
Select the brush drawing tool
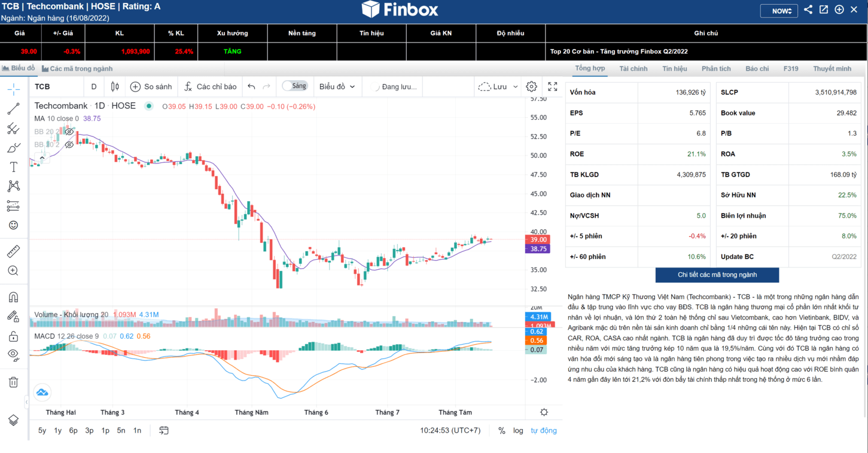[14, 148]
